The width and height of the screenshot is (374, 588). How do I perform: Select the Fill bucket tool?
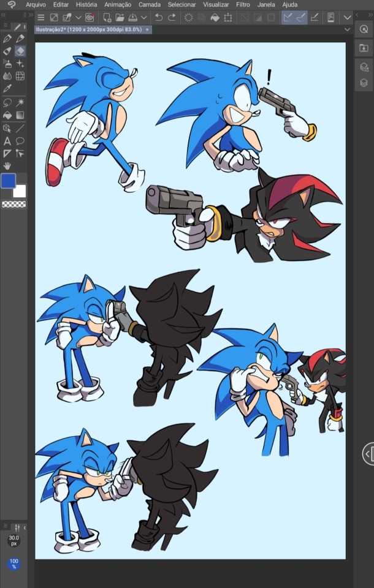[x=7, y=115]
